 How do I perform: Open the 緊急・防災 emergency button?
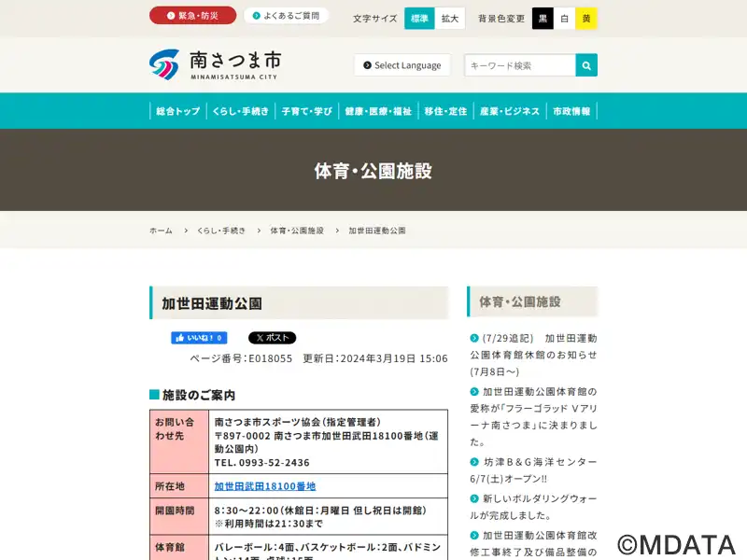click(192, 15)
